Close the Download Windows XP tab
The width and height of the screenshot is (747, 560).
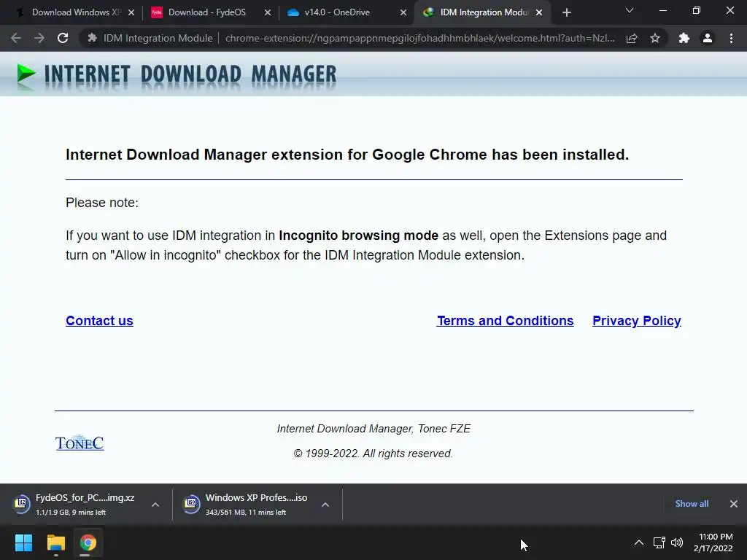pyautogui.click(x=131, y=13)
